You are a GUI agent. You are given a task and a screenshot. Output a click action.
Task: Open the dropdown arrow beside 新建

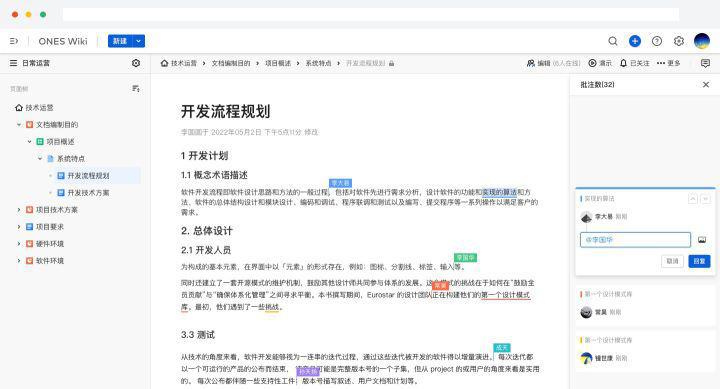139,41
